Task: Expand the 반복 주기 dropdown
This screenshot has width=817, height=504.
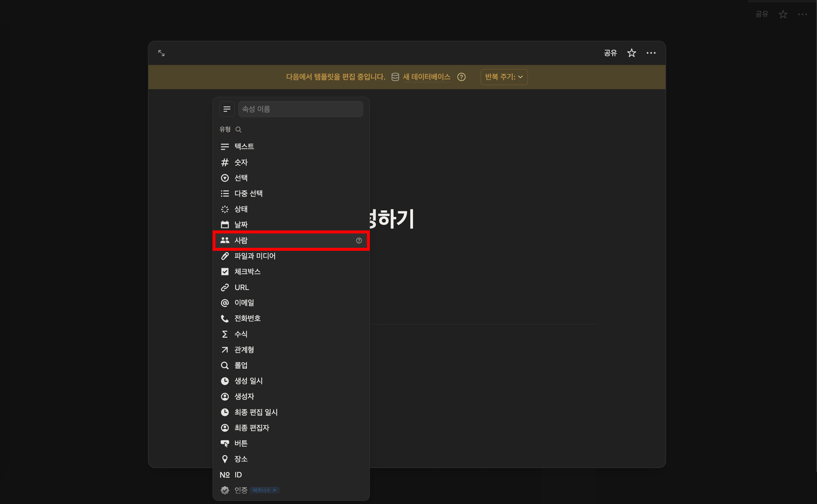Action: click(x=504, y=77)
